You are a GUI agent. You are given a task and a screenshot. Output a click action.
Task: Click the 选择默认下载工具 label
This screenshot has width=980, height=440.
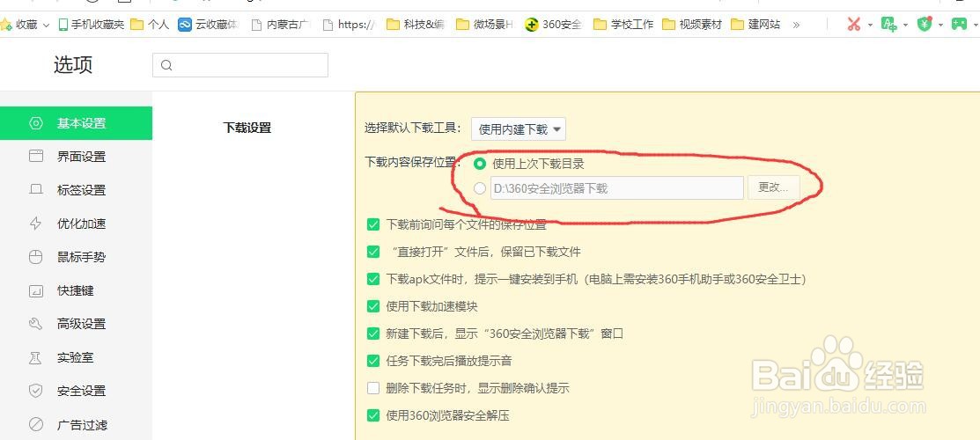(x=413, y=128)
